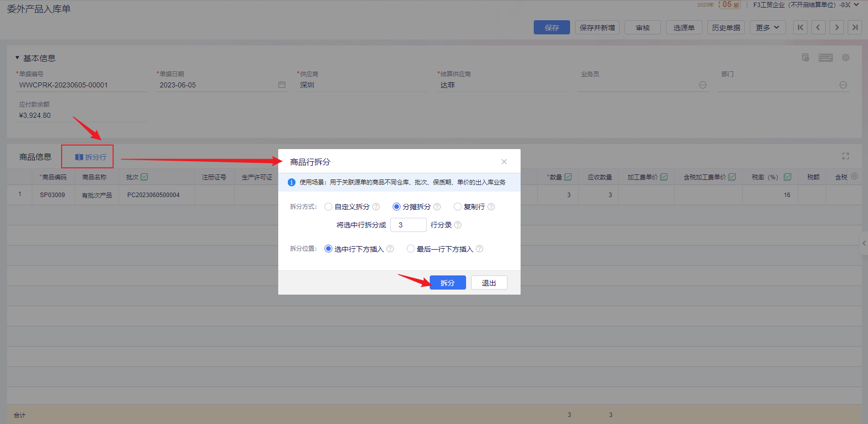Click the blue 拆分 confirm button
868x424 pixels.
tap(448, 282)
